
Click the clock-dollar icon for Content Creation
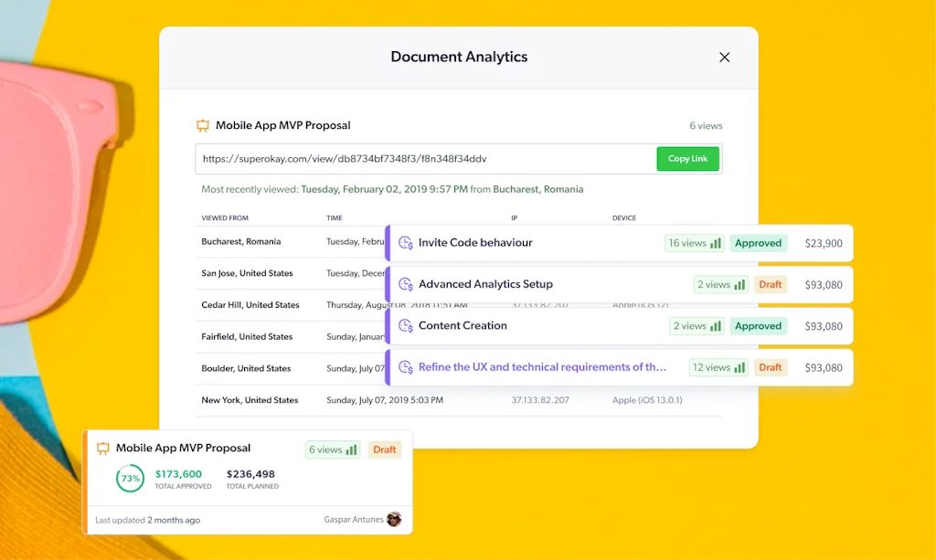pos(405,325)
